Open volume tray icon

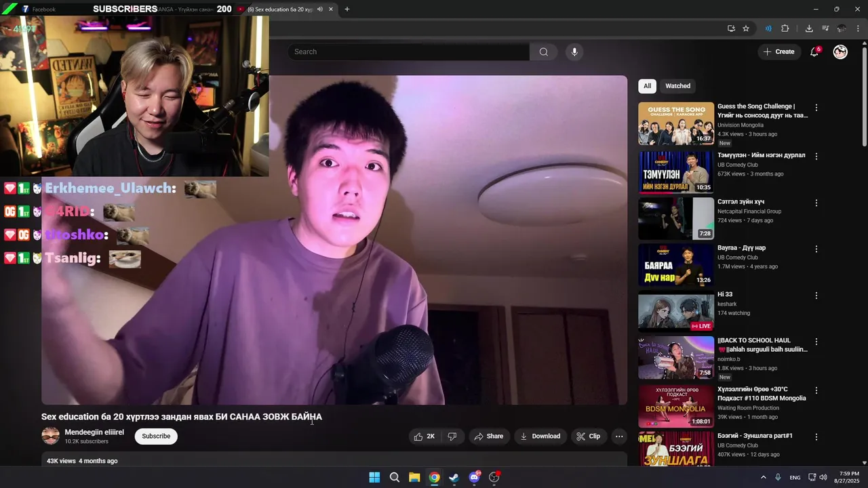point(823,477)
